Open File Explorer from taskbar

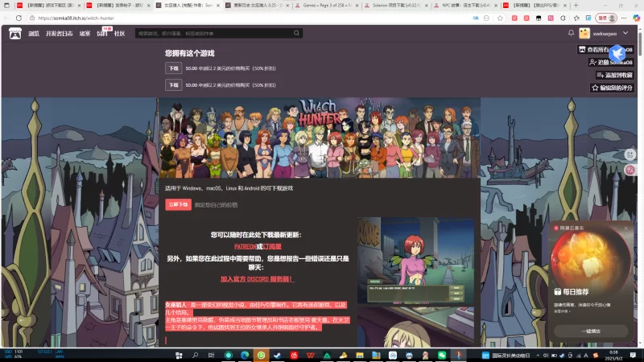click(x=360, y=356)
